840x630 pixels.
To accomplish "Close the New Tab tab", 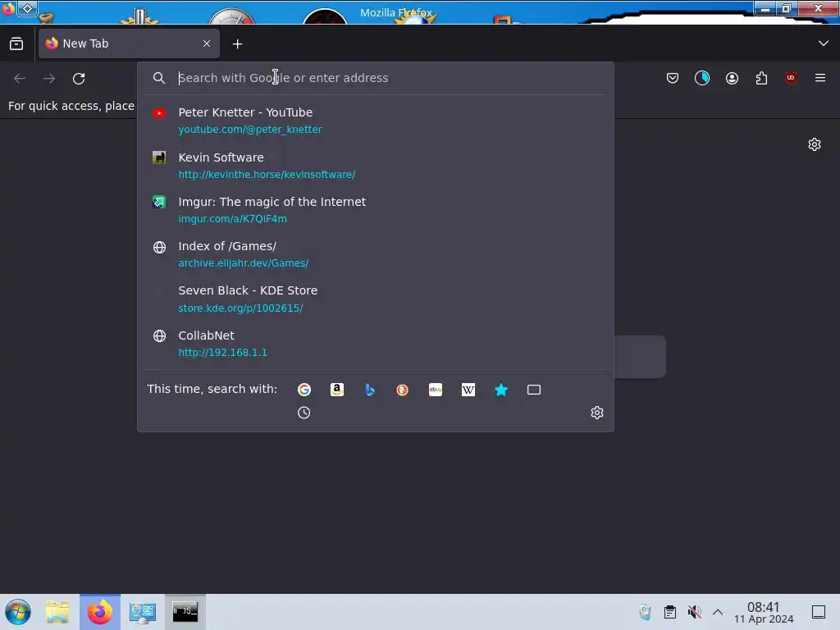I will click(x=207, y=43).
